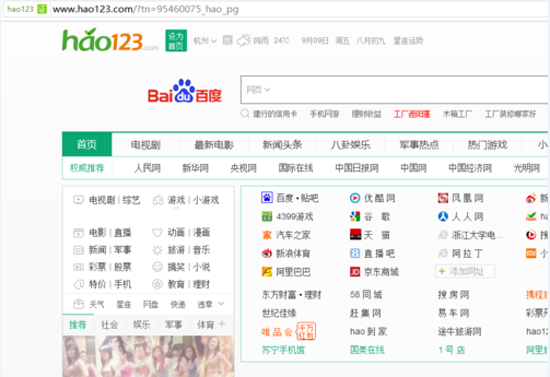Click the JD red icon

[x=355, y=272]
